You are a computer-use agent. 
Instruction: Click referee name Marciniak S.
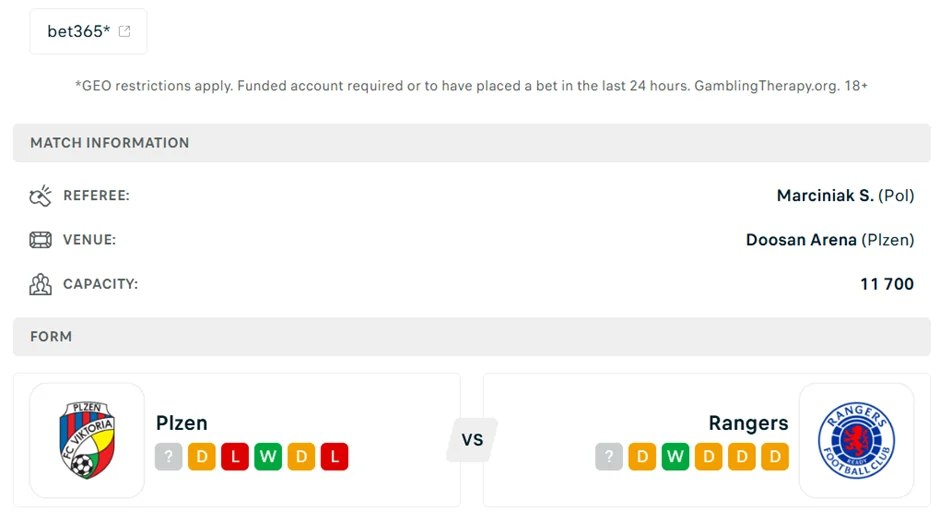(x=824, y=196)
